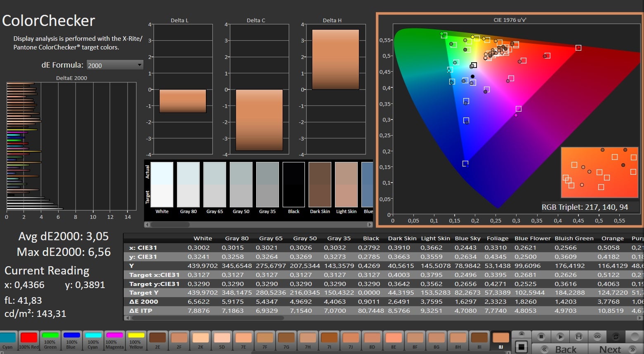The height and width of the screenshot is (354, 644).
Task: Select the 100% Magenta patch
Action: pos(114,340)
